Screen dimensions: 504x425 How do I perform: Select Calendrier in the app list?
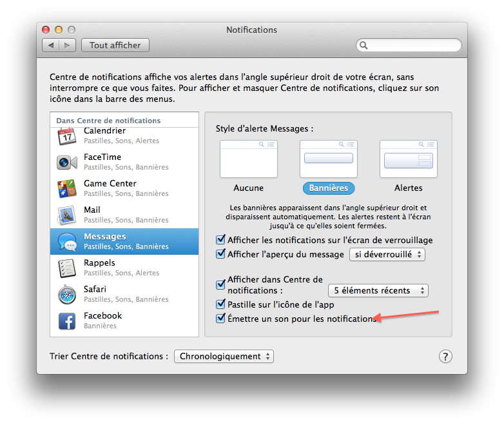pos(124,137)
